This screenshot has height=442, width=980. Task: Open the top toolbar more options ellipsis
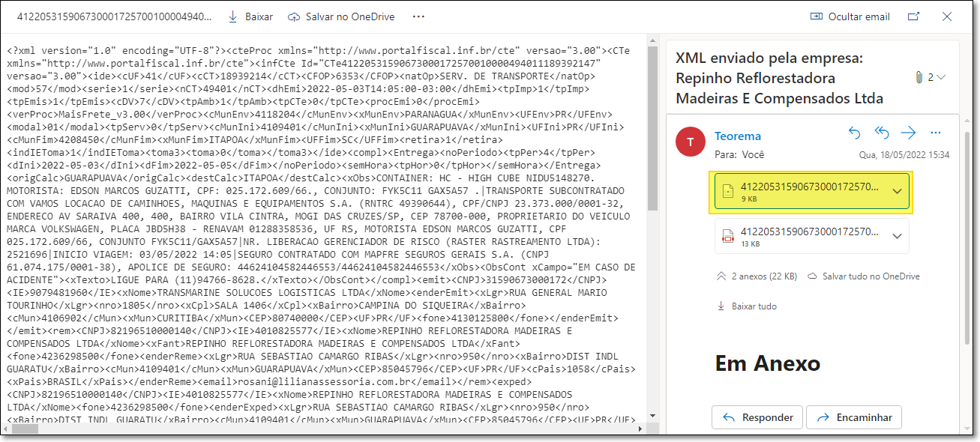(418, 16)
